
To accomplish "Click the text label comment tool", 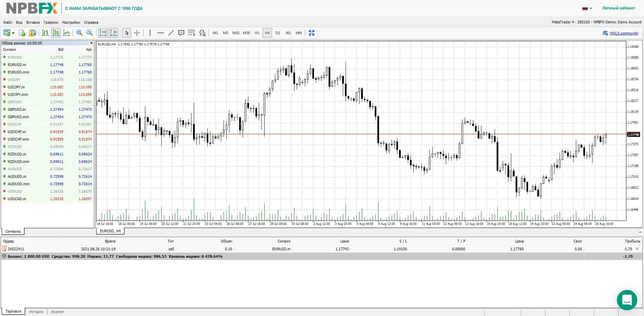I will [181, 33].
